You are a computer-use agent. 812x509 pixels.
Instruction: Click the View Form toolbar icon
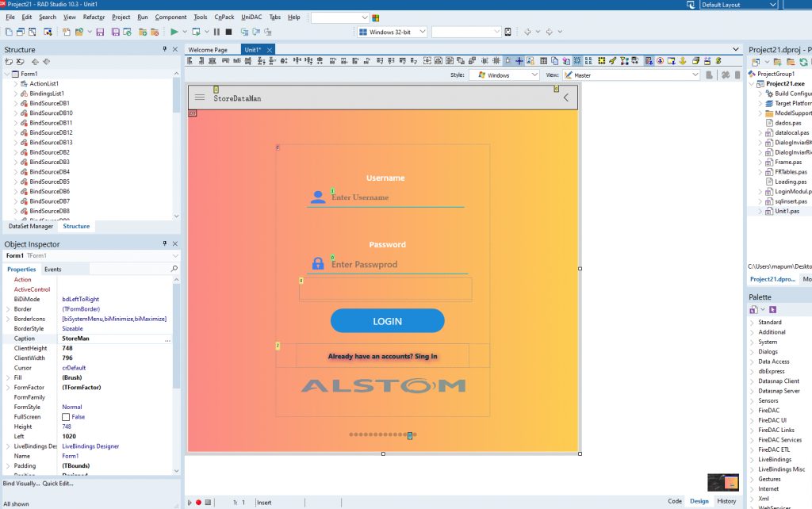click(x=20, y=32)
